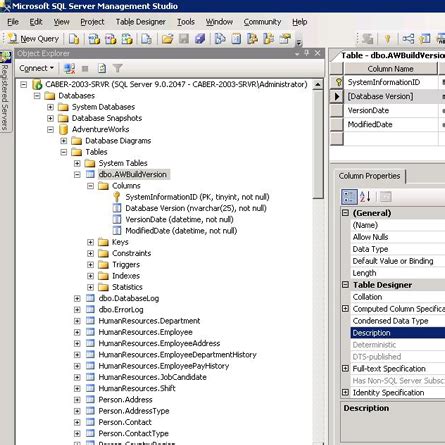Click the Manage Indexes and Keys icon
445x445 pixels.
pos(425,39)
